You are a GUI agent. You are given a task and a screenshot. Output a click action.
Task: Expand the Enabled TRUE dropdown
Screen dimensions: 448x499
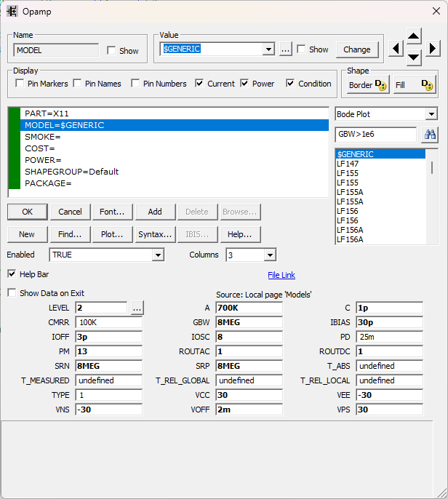pyautogui.click(x=158, y=255)
